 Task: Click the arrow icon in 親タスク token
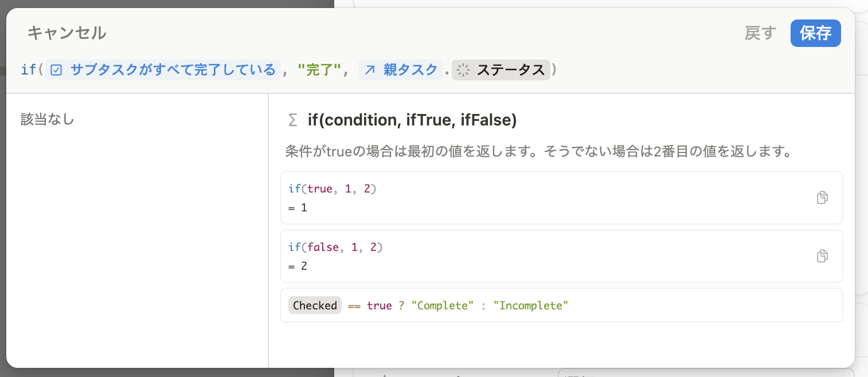click(370, 70)
